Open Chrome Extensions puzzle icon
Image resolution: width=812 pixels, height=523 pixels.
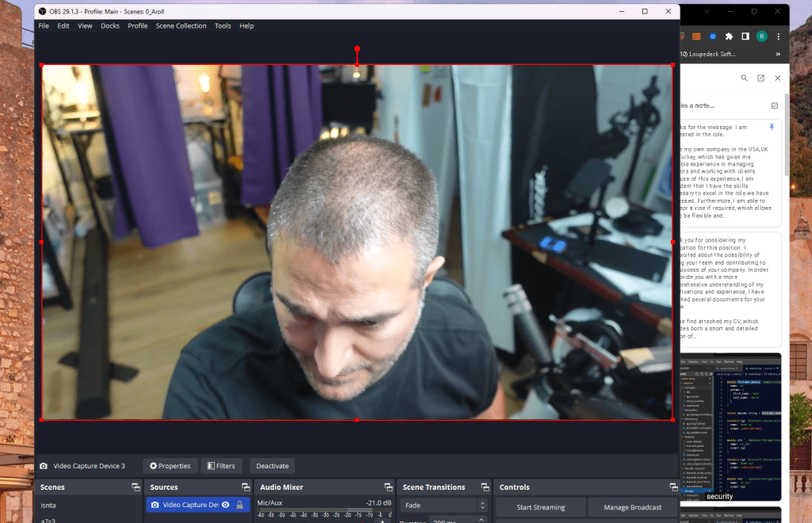tap(730, 36)
